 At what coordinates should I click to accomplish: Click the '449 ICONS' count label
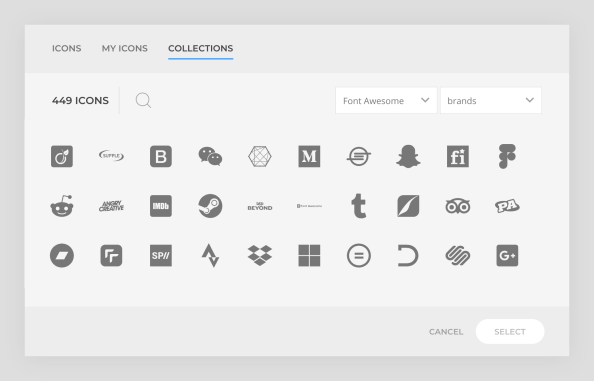tap(80, 100)
